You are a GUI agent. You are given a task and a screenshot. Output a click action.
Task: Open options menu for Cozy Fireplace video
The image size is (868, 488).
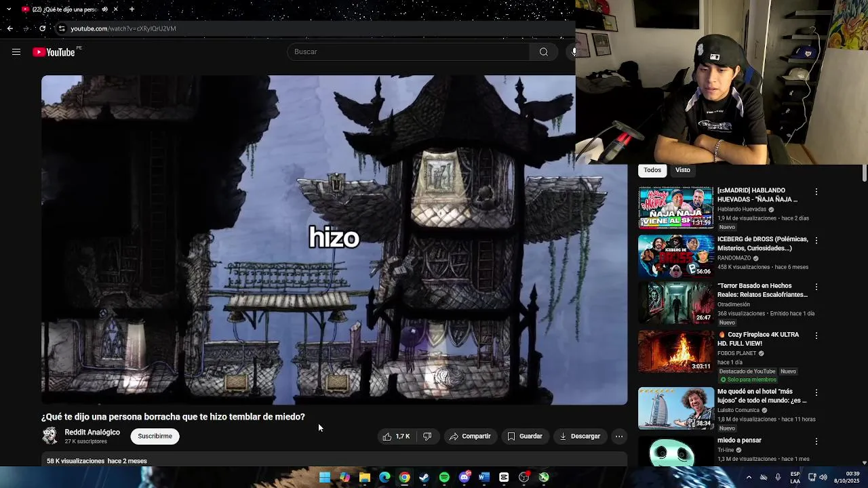816,335
